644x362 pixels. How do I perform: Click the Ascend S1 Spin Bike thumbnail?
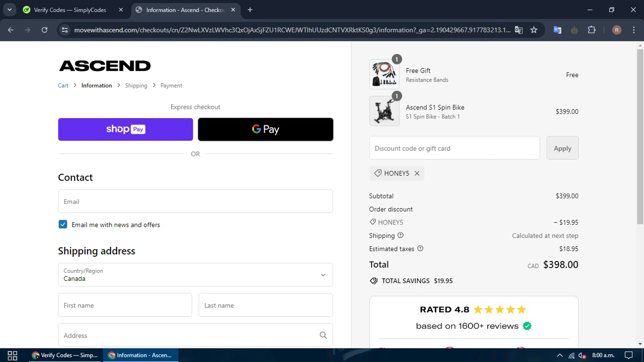click(x=384, y=111)
